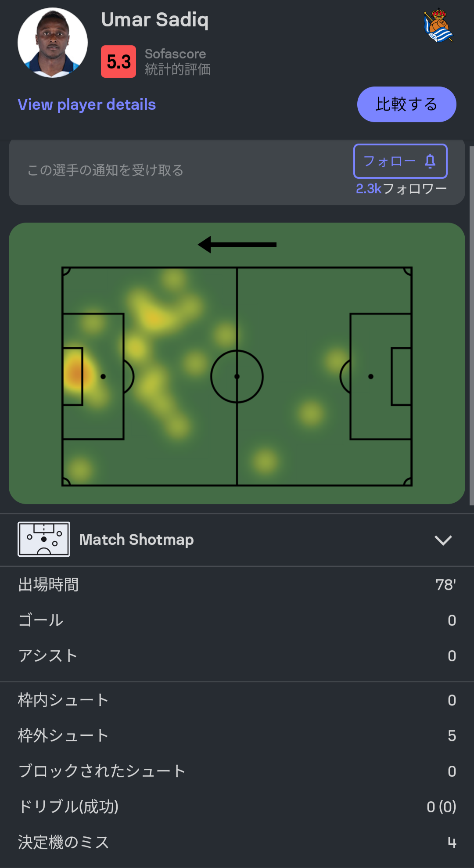Click the Match Shotmap pitch icon
The width and height of the screenshot is (474, 868).
pyautogui.click(x=44, y=539)
